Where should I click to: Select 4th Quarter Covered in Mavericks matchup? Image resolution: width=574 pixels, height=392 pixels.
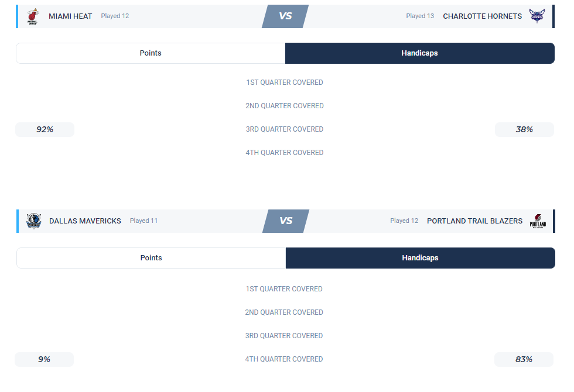(284, 359)
